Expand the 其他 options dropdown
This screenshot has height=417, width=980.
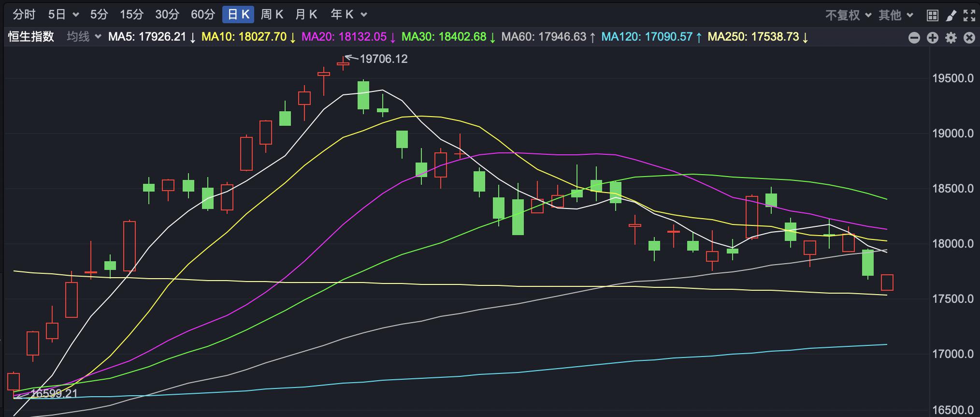coord(895,15)
